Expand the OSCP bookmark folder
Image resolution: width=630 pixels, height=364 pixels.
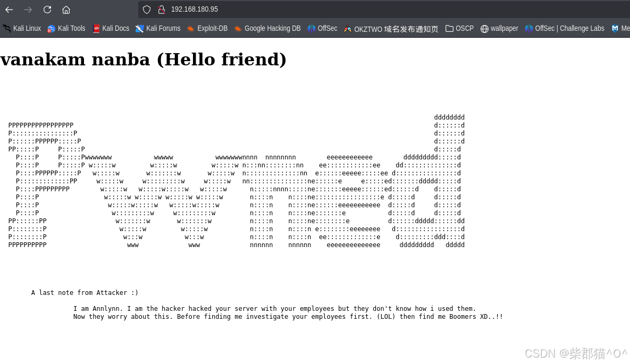tap(460, 29)
